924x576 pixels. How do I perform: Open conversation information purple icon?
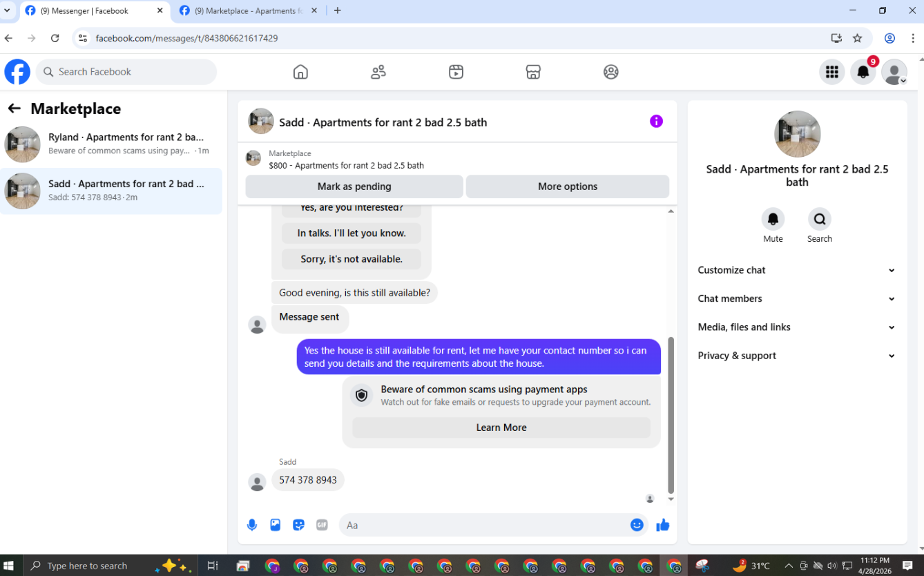(x=656, y=122)
